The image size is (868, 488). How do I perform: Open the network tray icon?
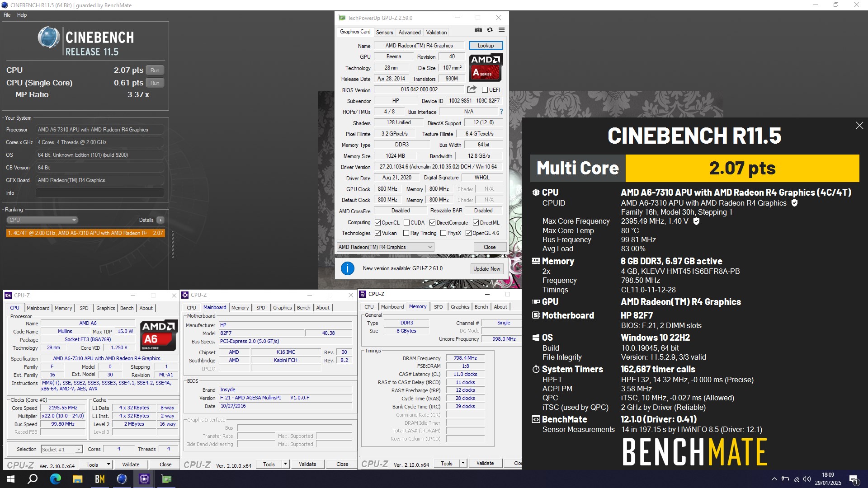[796, 479]
